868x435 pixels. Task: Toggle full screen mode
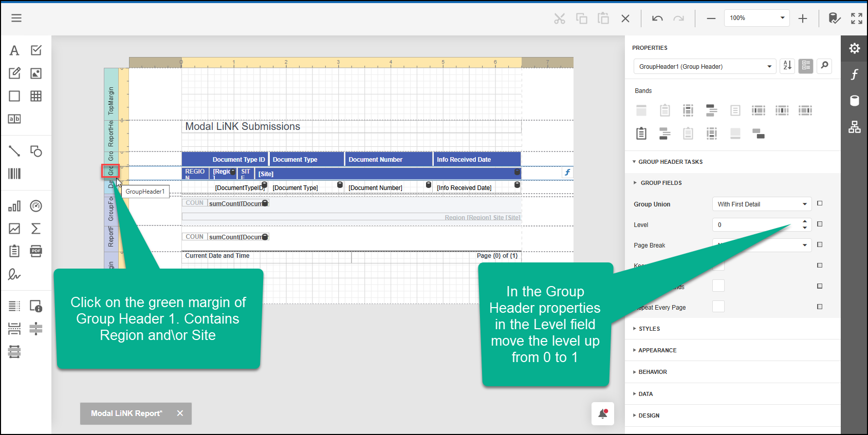tap(857, 18)
